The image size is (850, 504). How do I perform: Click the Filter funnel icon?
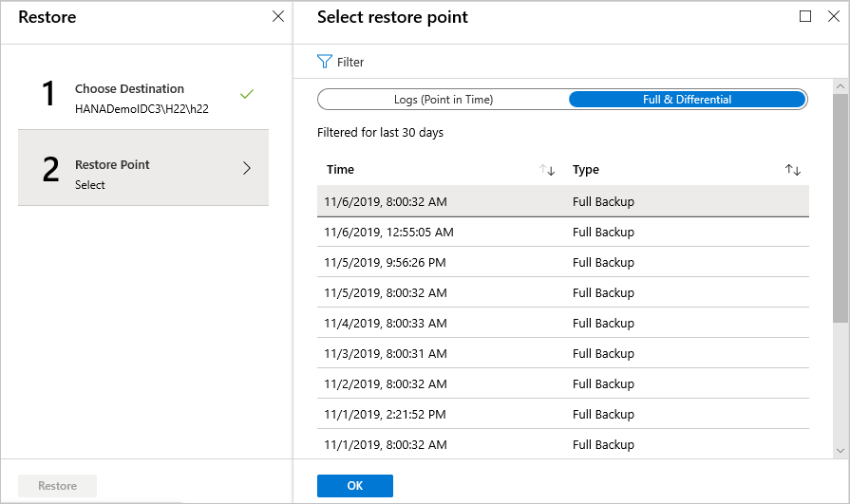pos(324,62)
